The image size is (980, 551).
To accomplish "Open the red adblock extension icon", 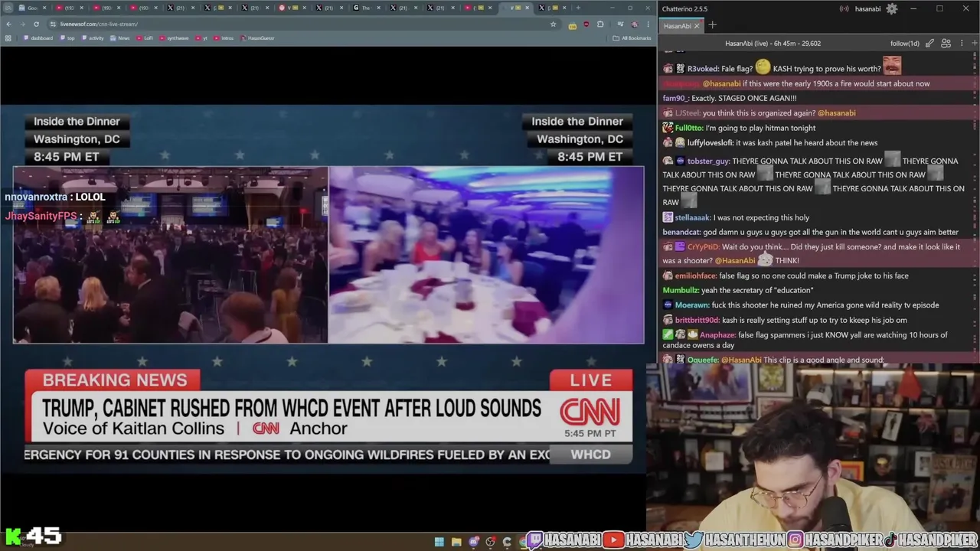I will 586,24.
